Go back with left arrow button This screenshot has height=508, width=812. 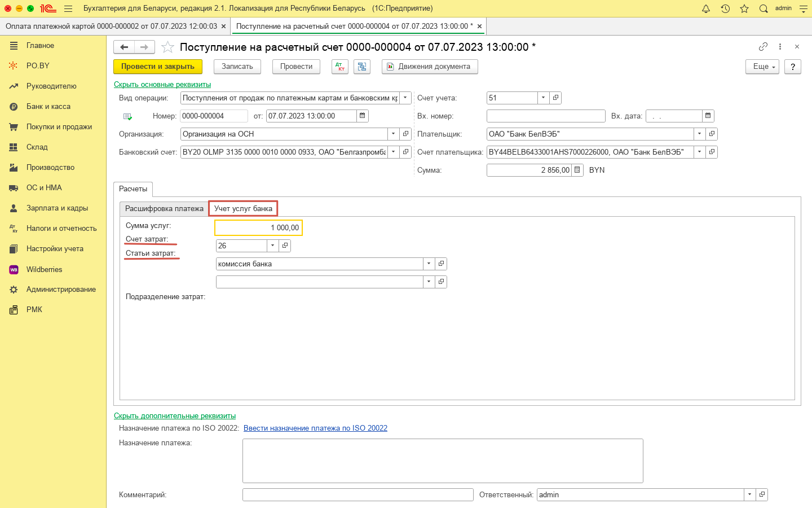[x=124, y=47]
